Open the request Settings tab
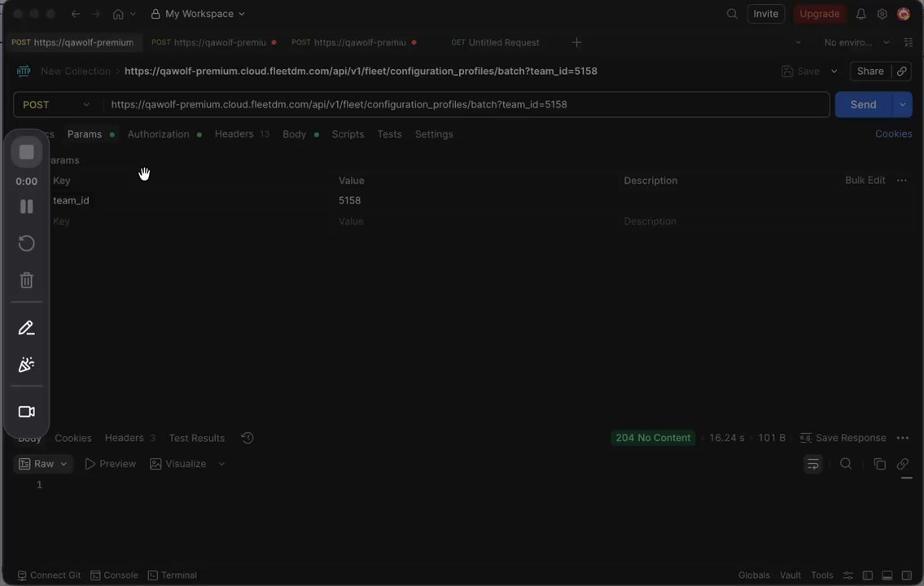 pos(434,134)
